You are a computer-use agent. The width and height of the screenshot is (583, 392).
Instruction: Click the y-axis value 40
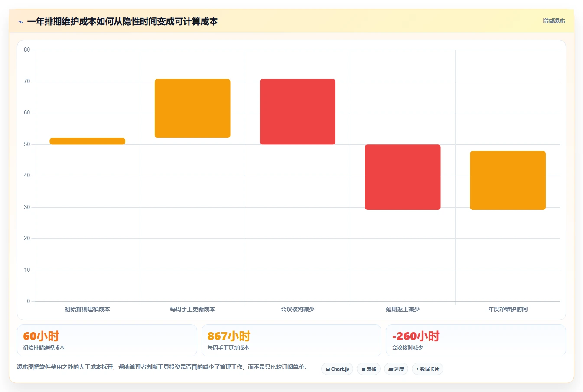click(27, 176)
